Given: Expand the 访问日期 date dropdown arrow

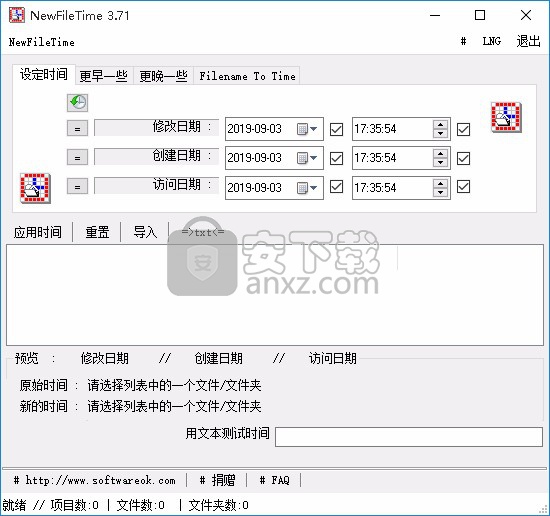Looking at the screenshot, I should pos(314,188).
